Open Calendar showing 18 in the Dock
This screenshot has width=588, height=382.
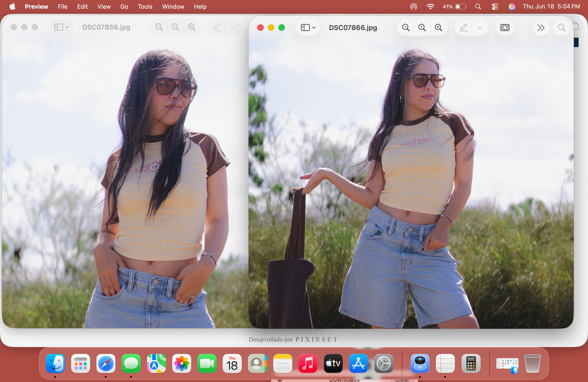coord(232,363)
